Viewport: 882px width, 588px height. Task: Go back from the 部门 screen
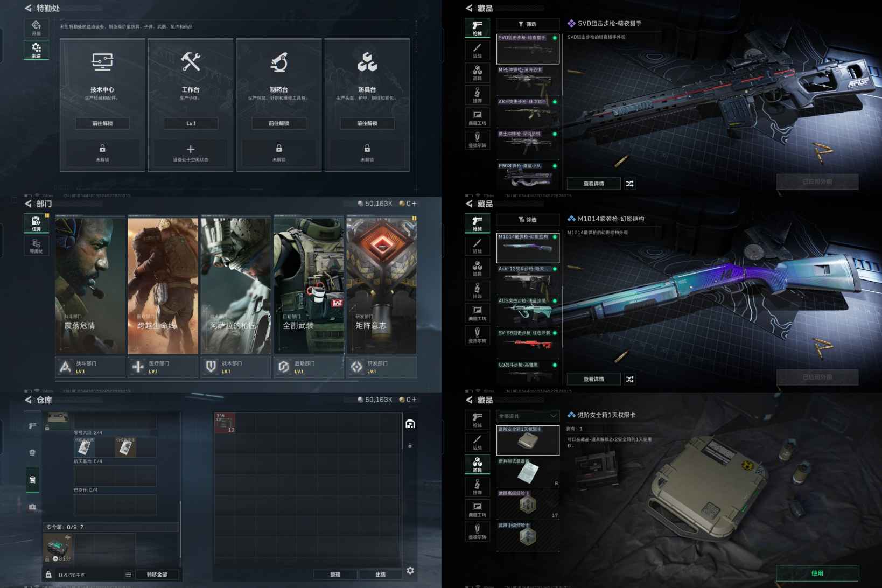point(28,204)
